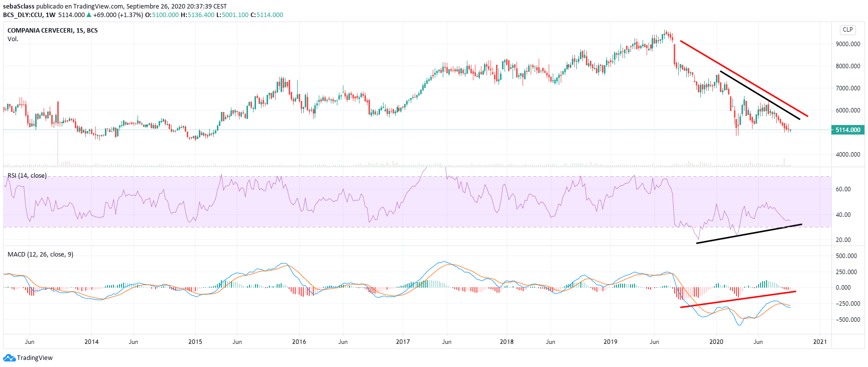Click the 2016 time axis label

(x=299, y=342)
